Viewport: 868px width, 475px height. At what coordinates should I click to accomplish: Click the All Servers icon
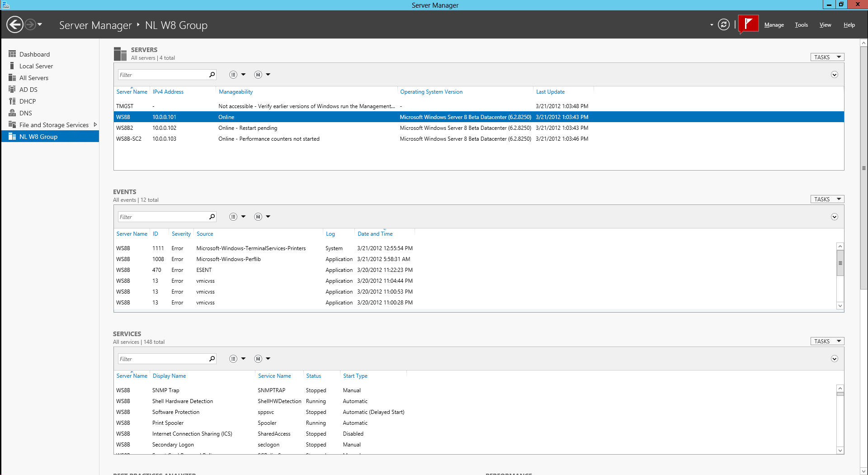tap(12, 77)
